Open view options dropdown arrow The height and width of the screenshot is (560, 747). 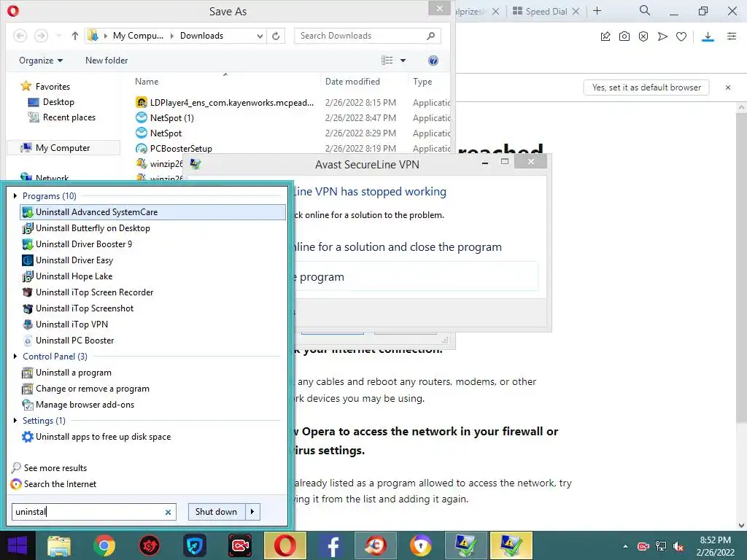(x=403, y=61)
